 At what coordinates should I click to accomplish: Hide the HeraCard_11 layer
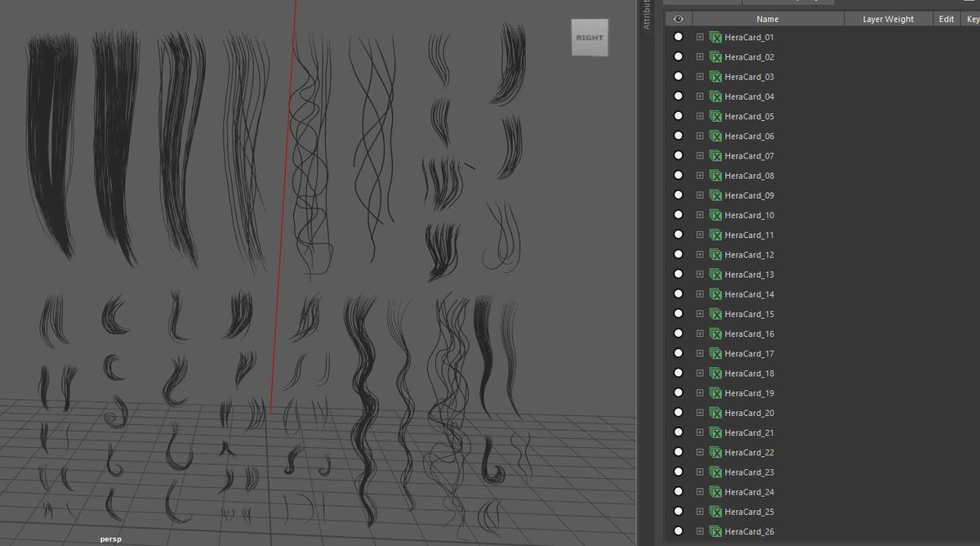(678, 235)
